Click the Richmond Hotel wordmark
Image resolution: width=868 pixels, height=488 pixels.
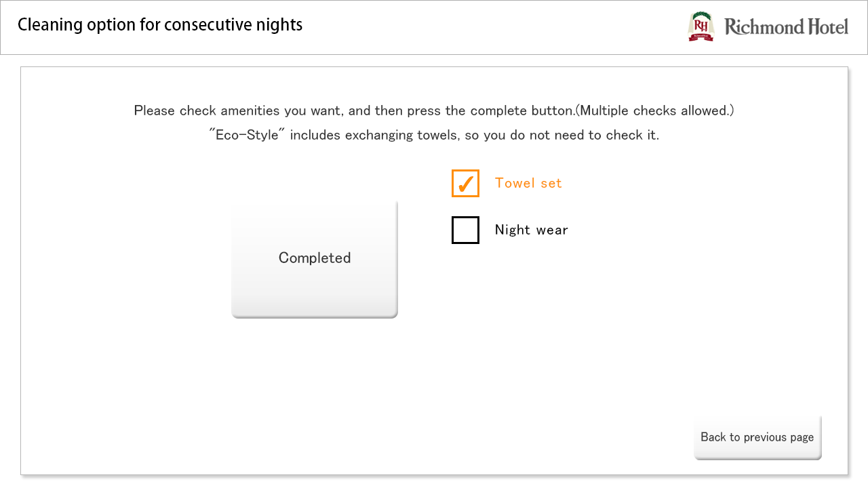(786, 27)
